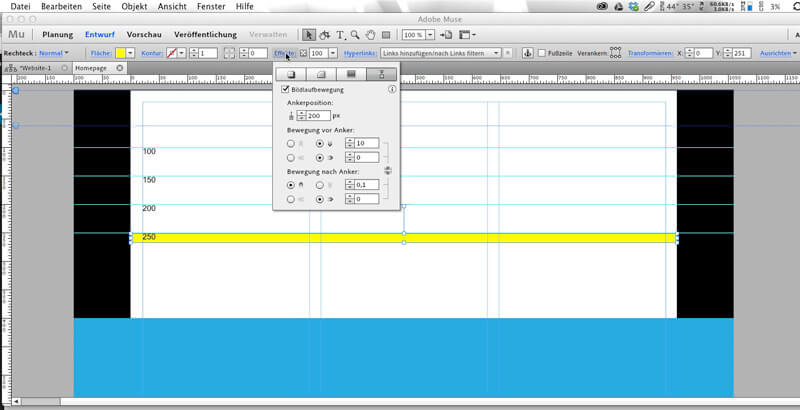This screenshot has height=410, width=800.
Task: Open the Kontur stroke color dropdown arrow
Action: 182,53
